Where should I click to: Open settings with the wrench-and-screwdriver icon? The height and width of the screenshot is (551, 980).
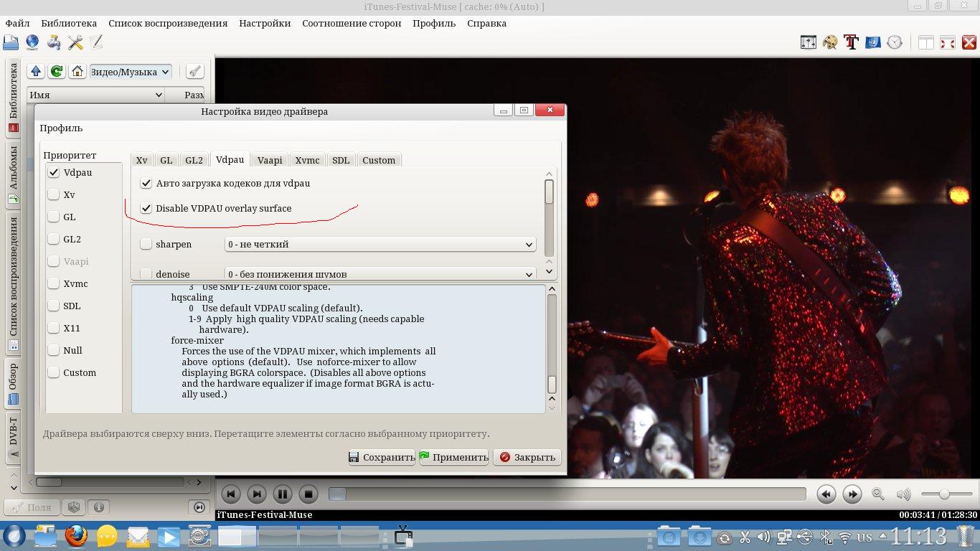(x=75, y=42)
